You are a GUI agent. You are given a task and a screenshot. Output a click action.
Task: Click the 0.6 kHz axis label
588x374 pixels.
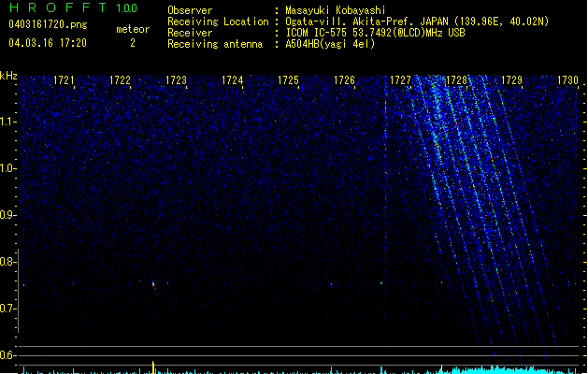(x=7, y=355)
